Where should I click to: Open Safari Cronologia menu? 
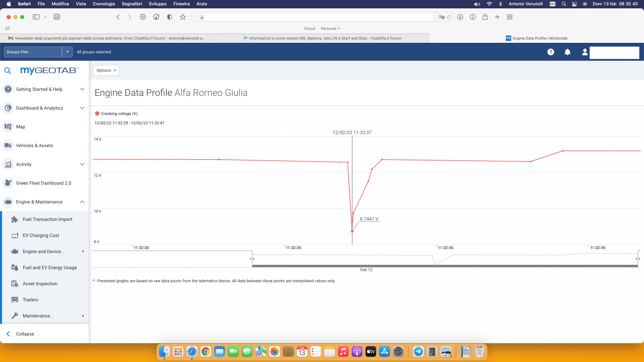(104, 4)
